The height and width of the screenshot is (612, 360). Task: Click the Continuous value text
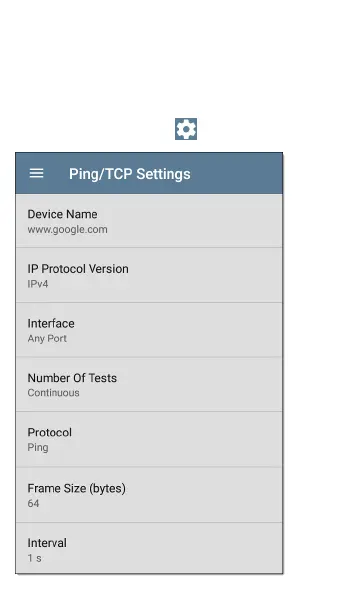[x=53, y=393]
